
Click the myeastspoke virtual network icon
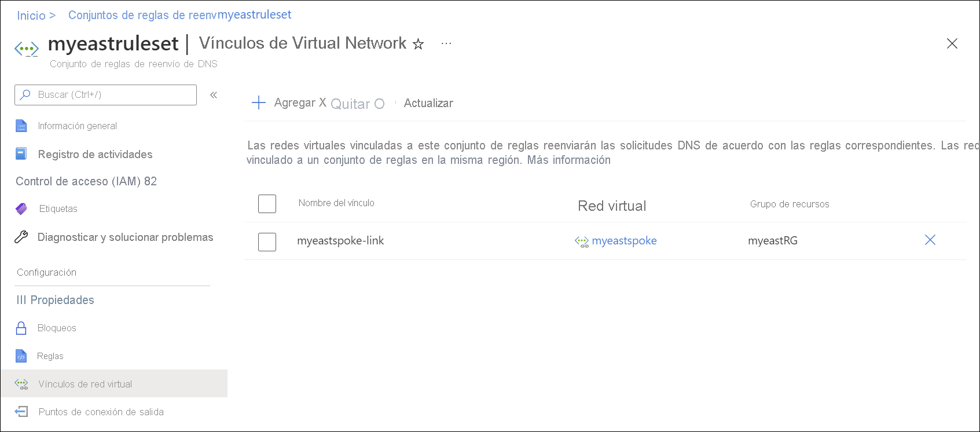pos(581,241)
